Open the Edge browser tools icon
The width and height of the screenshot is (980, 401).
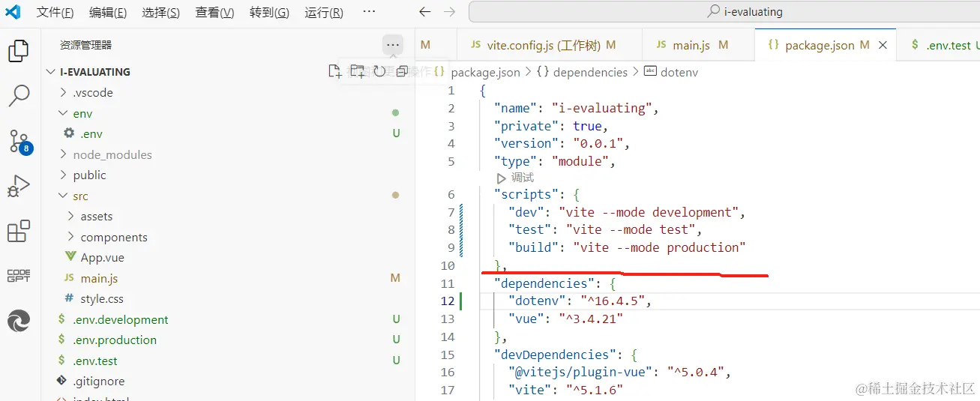[18, 321]
